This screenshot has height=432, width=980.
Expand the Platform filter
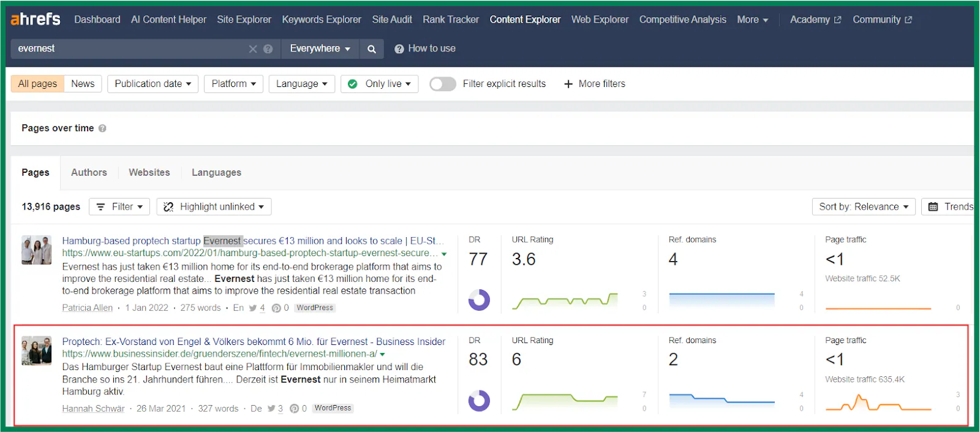pyautogui.click(x=233, y=84)
